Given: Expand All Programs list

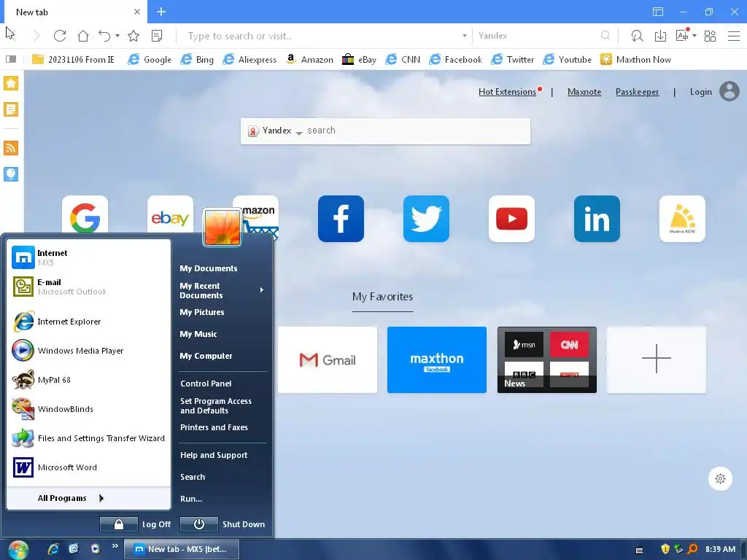Looking at the screenshot, I should pos(71,498).
